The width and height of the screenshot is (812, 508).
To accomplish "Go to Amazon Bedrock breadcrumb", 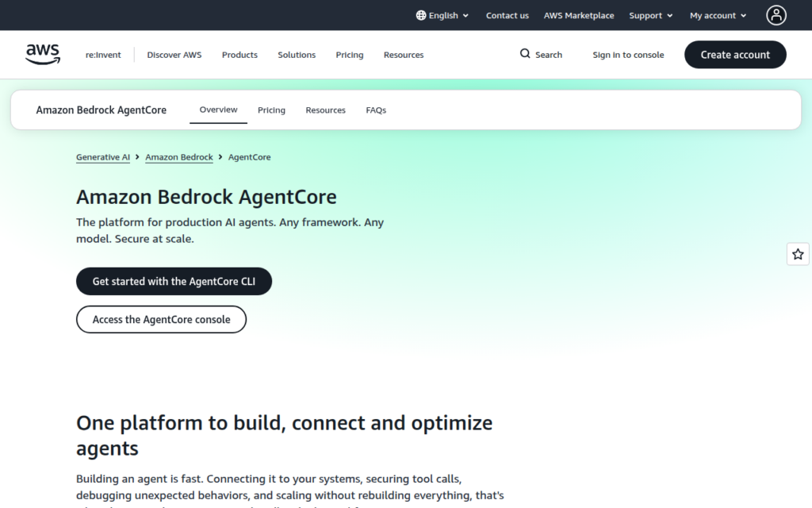I will point(178,157).
